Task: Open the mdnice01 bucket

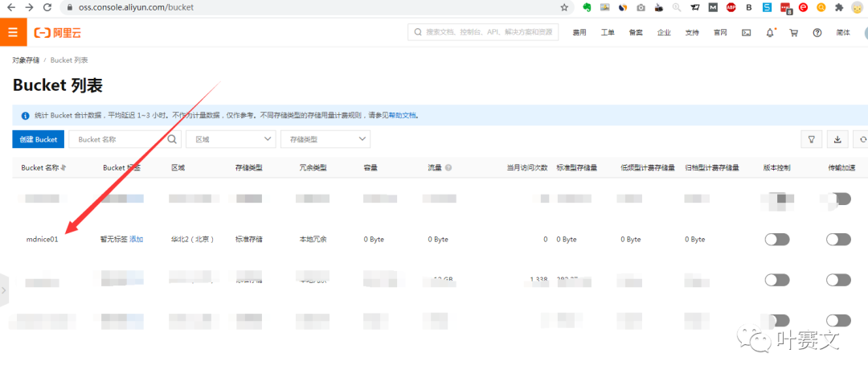Action: pos(42,240)
